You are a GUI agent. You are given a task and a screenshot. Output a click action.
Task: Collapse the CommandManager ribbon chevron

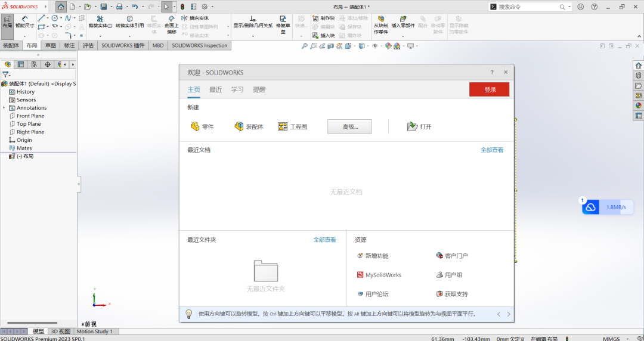click(639, 36)
